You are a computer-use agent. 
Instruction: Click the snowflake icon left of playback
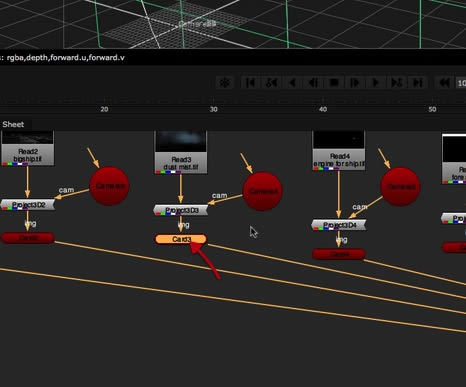[225, 82]
